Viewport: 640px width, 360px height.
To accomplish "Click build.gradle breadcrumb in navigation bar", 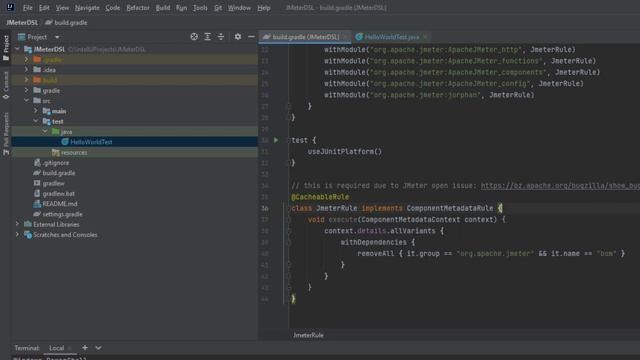I will [66, 23].
